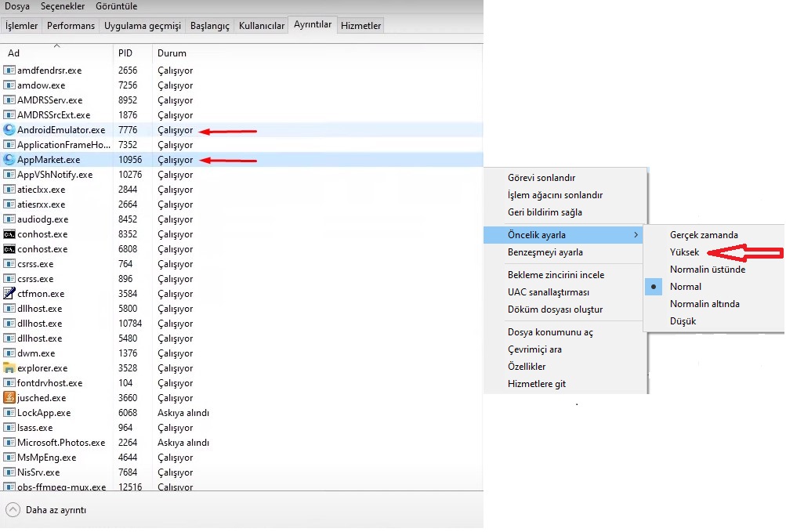This screenshot has height=532, width=786.
Task: Open Özellikler from context menu
Action: tap(527, 367)
